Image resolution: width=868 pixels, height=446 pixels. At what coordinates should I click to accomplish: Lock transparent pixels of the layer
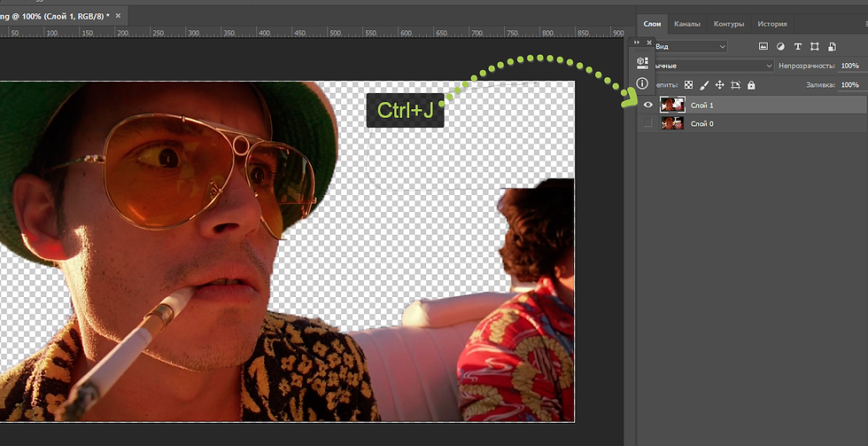[688, 85]
